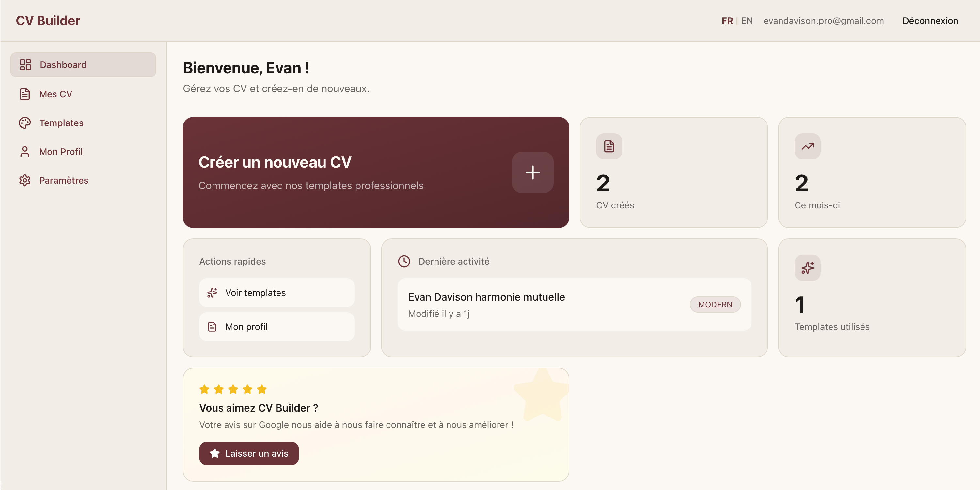Open Paramètres with the gear icon
The height and width of the screenshot is (490, 980).
tap(25, 180)
